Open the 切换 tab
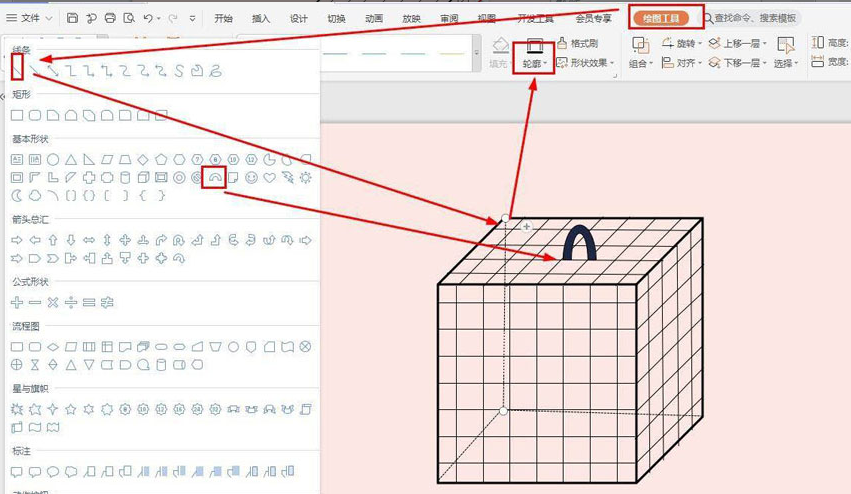Screen dimensions: 851x494 click(x=336, y=18)
